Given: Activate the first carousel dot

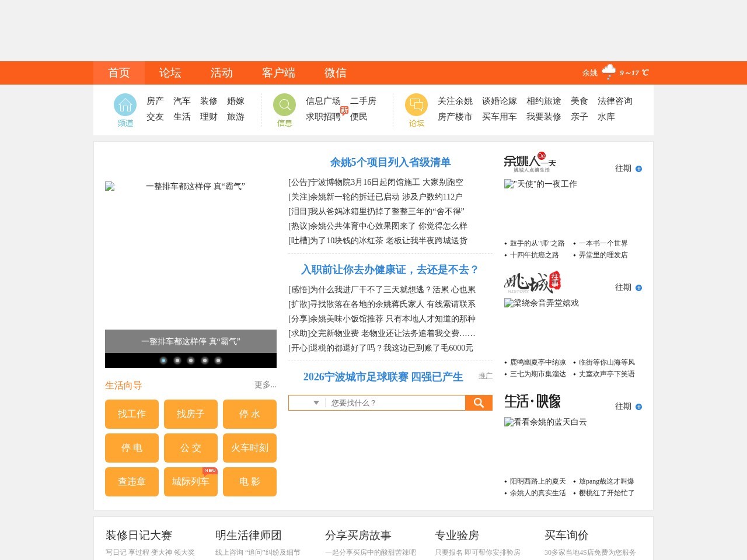Looking at the screenshot, I should point(163,361).
